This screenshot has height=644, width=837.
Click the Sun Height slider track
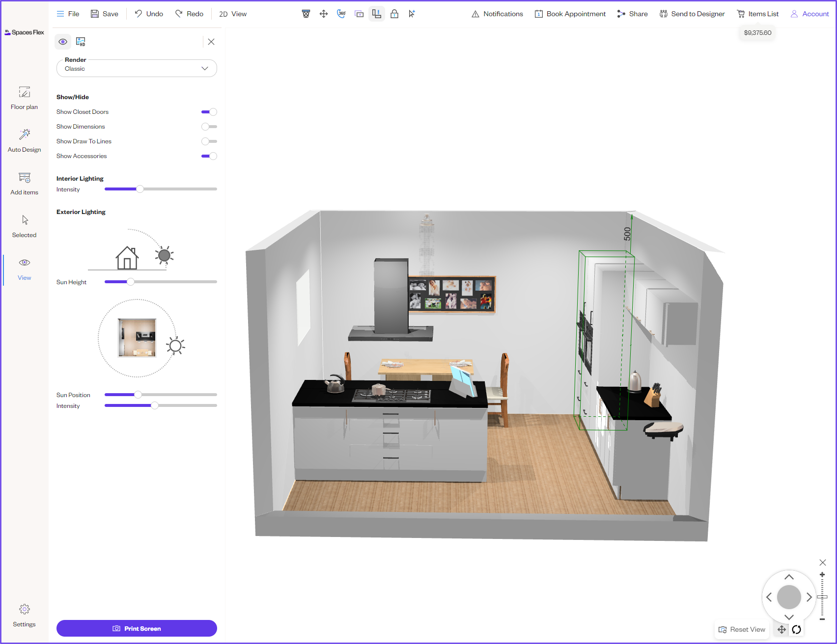click(172, 282)
